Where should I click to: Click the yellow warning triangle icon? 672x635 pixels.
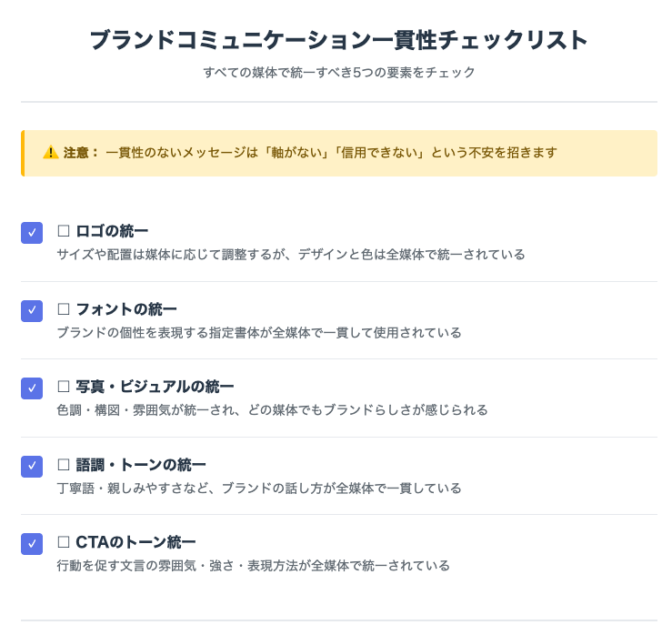coord(51,152)
